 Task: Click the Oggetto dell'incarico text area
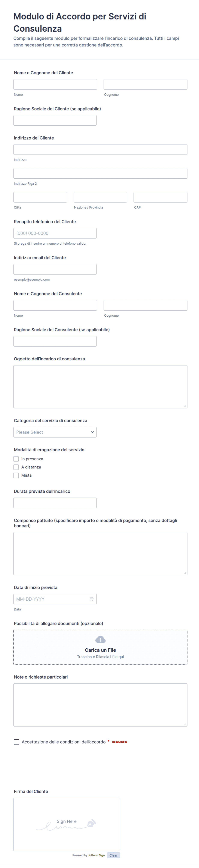click(101, 386)
